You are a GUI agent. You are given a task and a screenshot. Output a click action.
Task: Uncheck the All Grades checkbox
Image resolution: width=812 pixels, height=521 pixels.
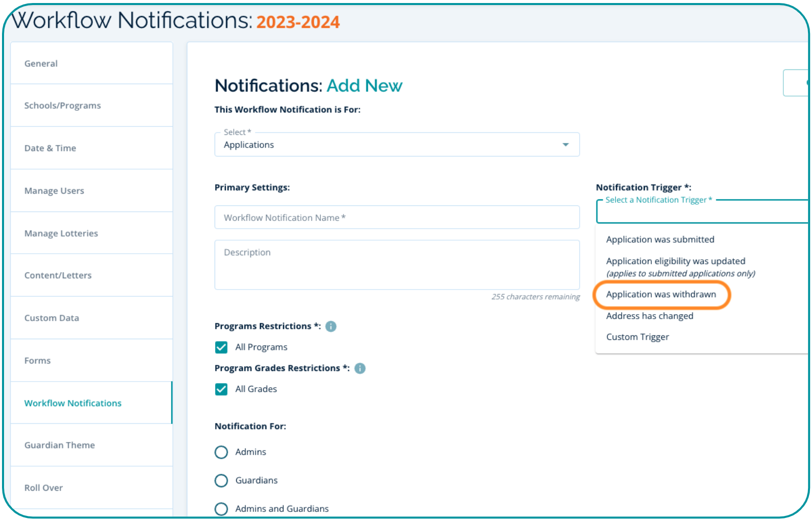coord(221,389)
